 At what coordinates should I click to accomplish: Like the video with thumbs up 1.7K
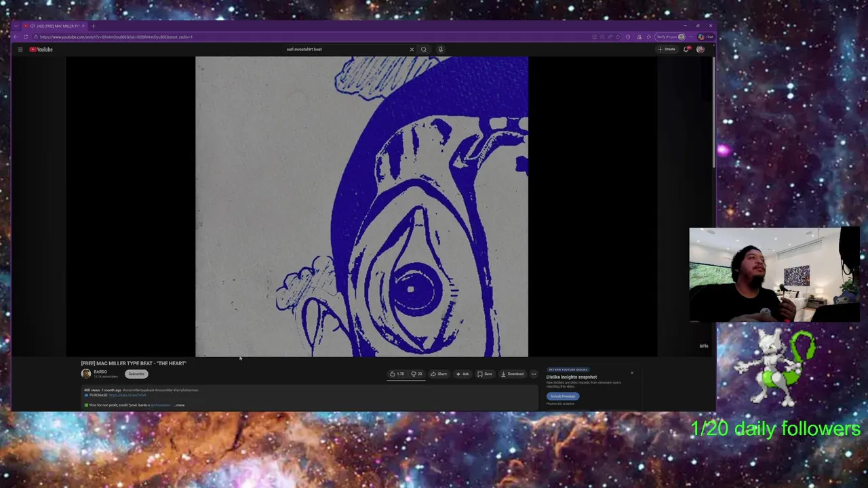coord(397,374)
